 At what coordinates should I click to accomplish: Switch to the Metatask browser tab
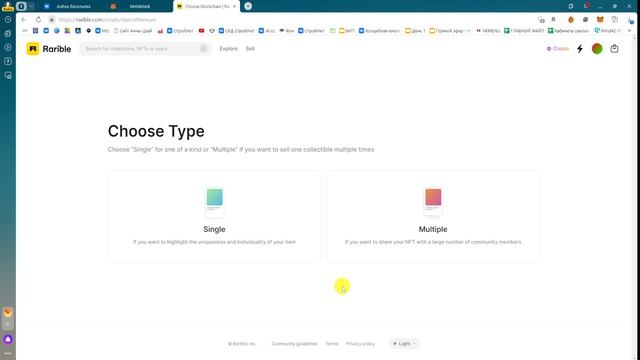click(x=140, y=7)
